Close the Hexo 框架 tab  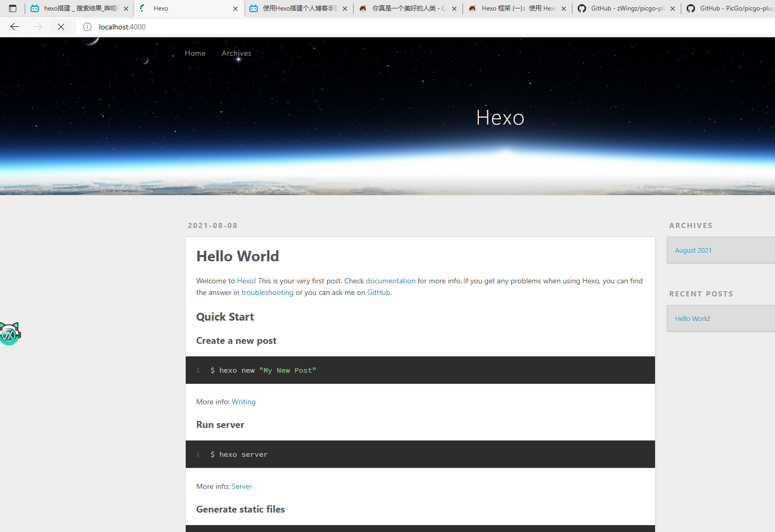(x=563, y=8)
